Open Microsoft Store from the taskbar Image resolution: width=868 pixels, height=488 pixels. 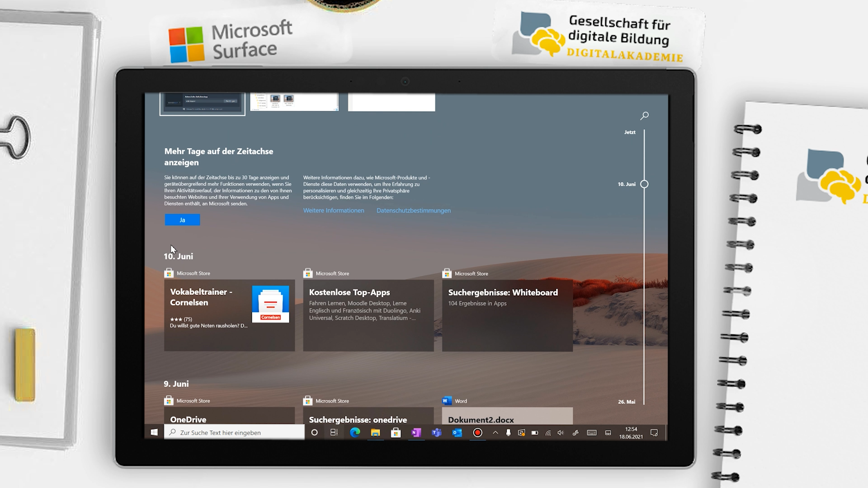396,432
